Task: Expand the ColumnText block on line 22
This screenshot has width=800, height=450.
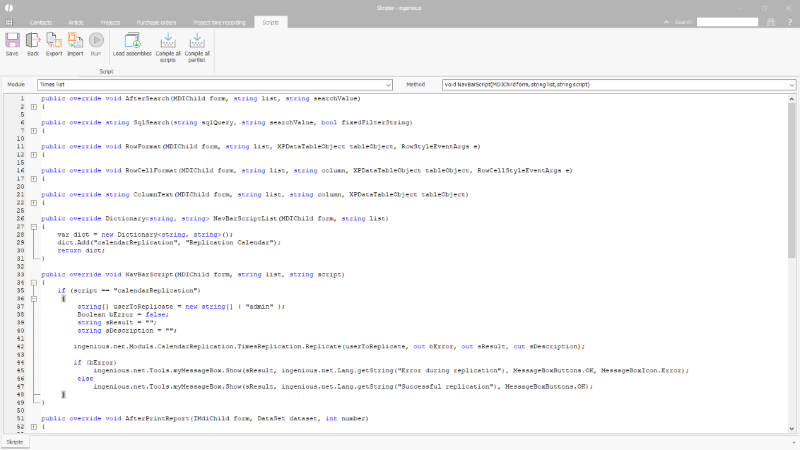Action: [34, 203]
